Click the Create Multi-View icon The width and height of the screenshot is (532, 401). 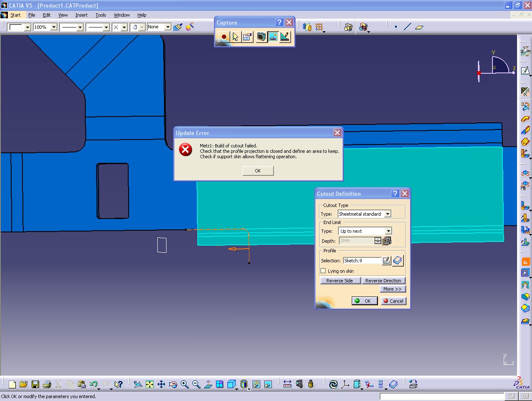pos(219,384)
